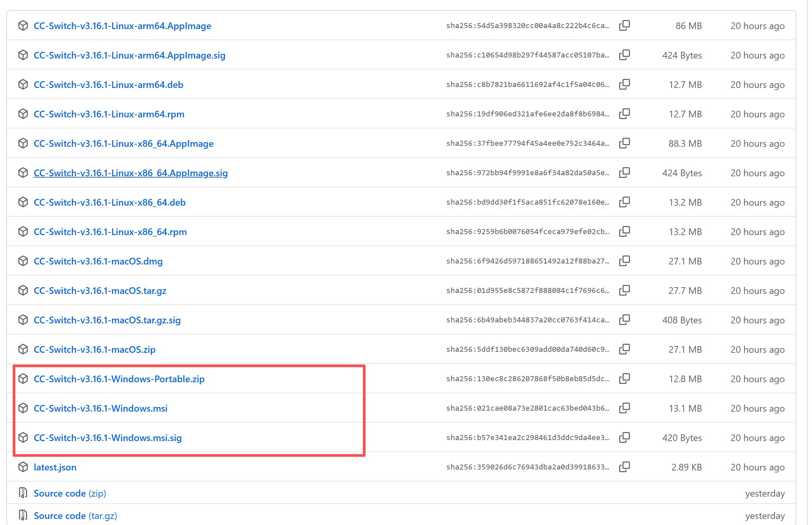Download CC-Switch-v3.16.1-Windows-Portable.zip
This screenshot has height=525, width=812.
(119, 379)
